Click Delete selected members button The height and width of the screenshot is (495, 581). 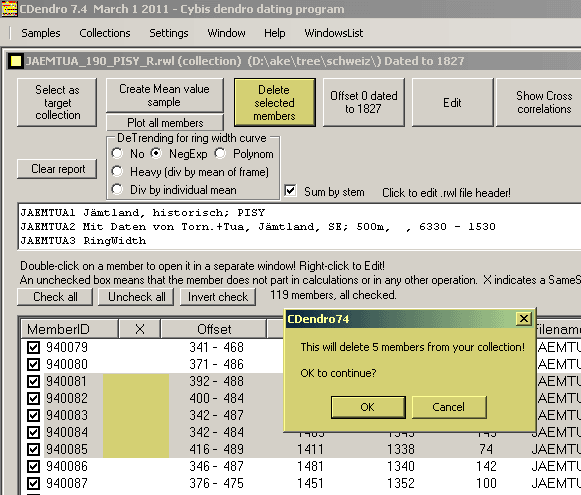[x=274, y=102]
